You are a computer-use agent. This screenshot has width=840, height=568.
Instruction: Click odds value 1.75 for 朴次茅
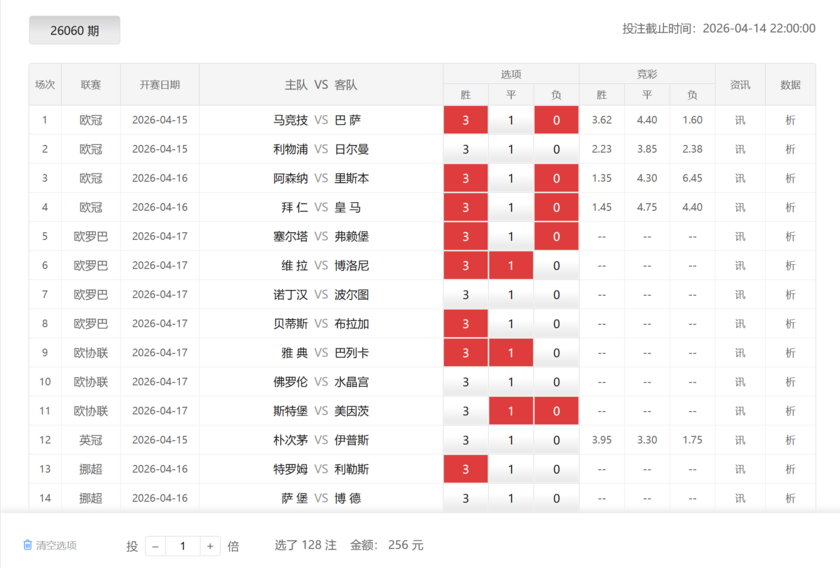coord(692,440)
